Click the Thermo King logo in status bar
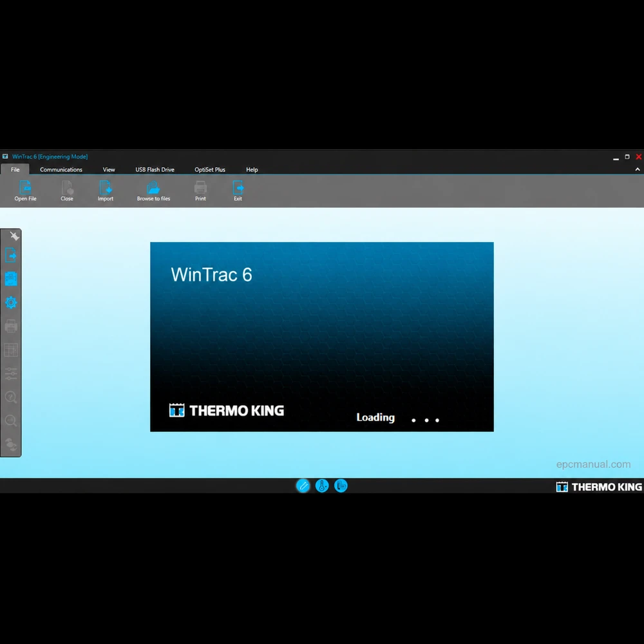This screenshot has width=644, height=644. click(599, 487)
